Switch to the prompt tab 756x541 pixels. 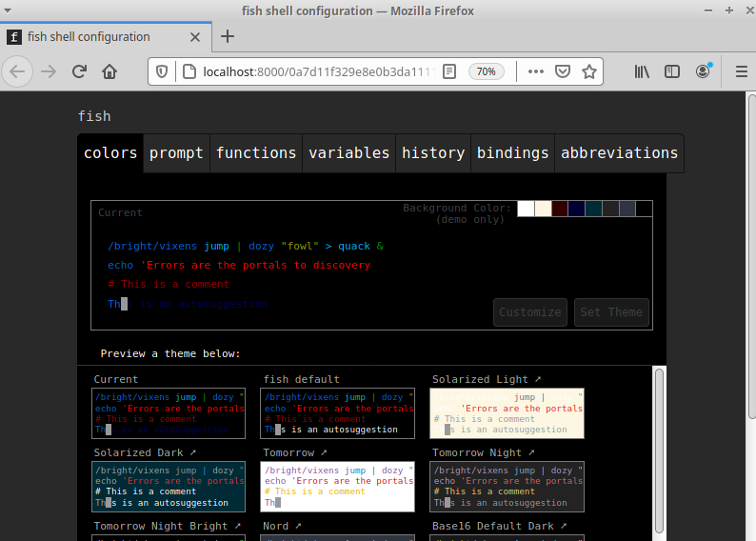click(176, 152)
